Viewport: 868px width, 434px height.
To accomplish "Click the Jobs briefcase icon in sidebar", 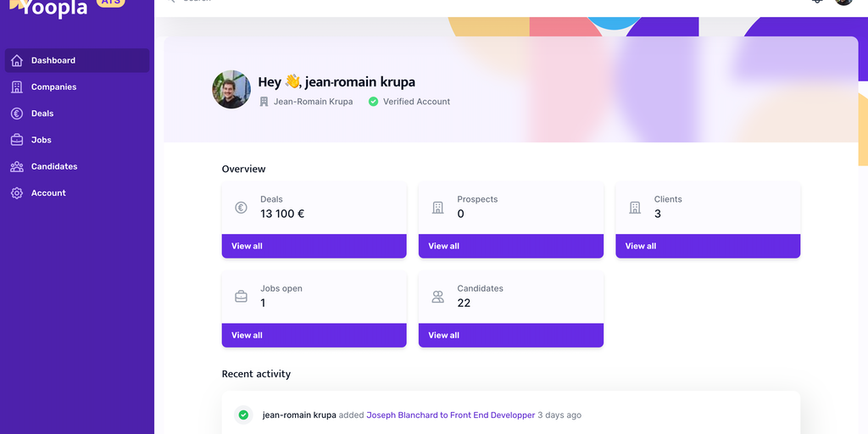I will (17, 140).
